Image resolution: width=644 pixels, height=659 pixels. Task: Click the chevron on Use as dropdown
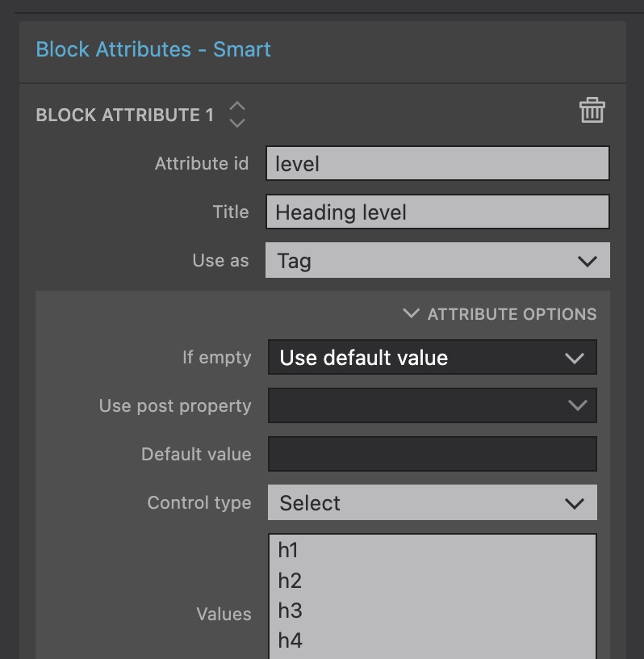(588, 261)
